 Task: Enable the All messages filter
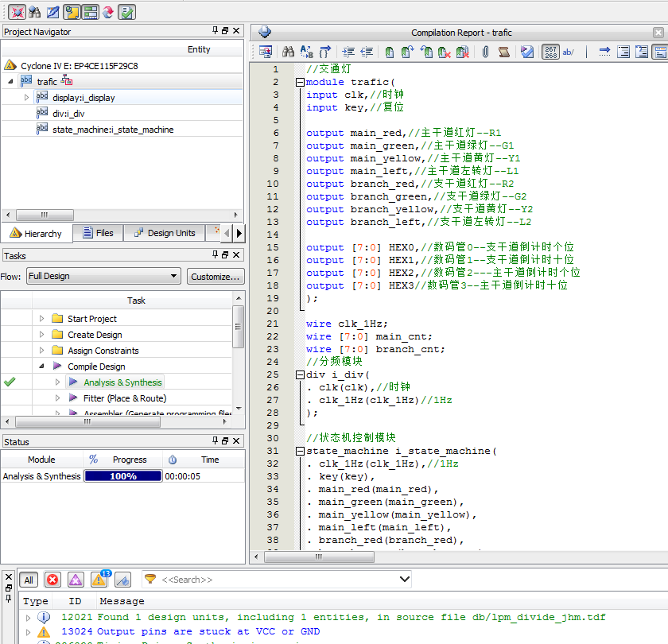pyautogui.click(x=28, y=580)
